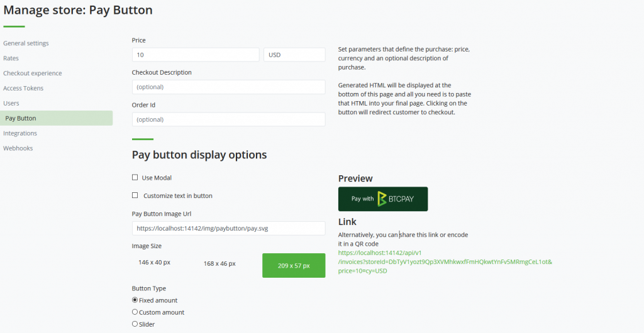Open General settings in sidebar
Image resolution: width=644 pixels, height=333 pixels.
(26, 43)
